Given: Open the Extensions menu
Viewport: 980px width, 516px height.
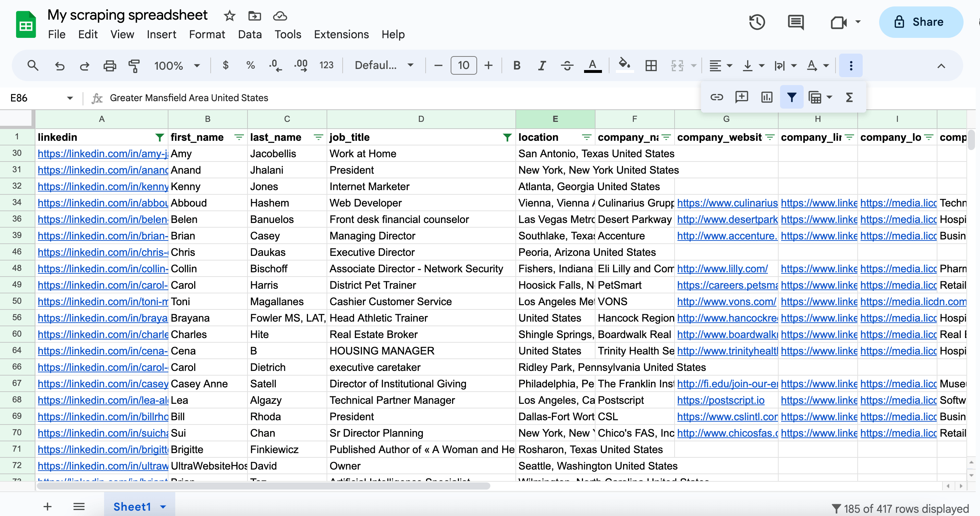Looking at the screenshot, I should 341,34.
